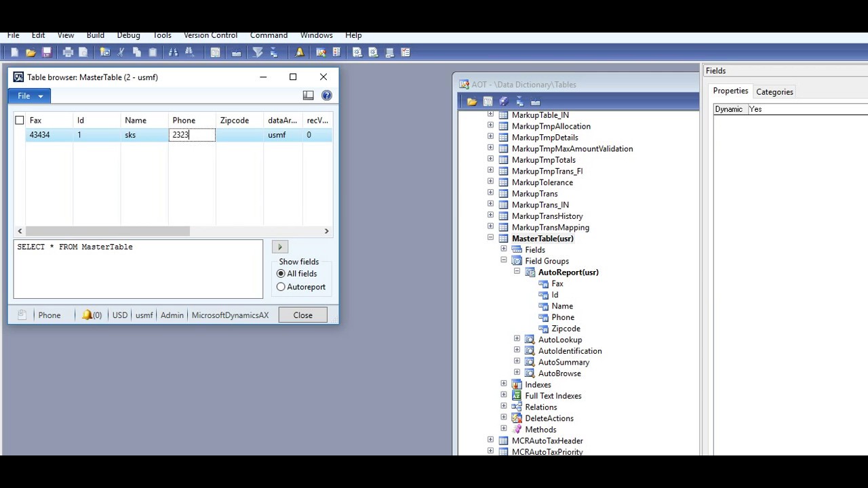Click the AOT toolbar import cube icon
Screen dimensions: 868x488
(504, 102)
